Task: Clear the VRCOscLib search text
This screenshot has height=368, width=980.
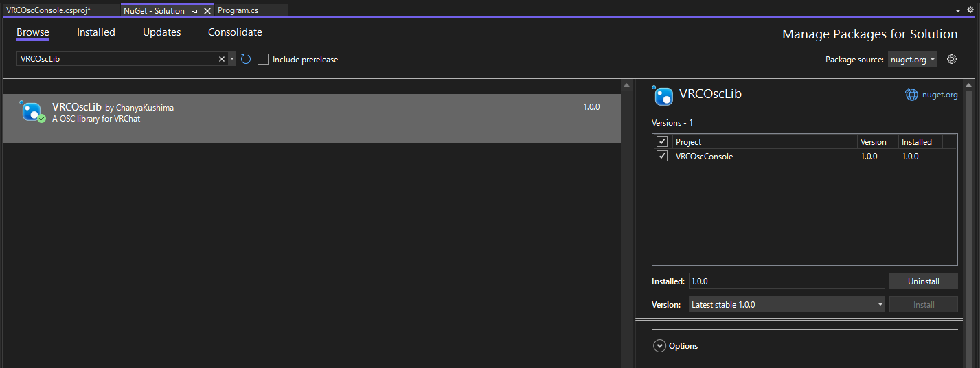Action: pyautogui.click(x=222, y=60)
